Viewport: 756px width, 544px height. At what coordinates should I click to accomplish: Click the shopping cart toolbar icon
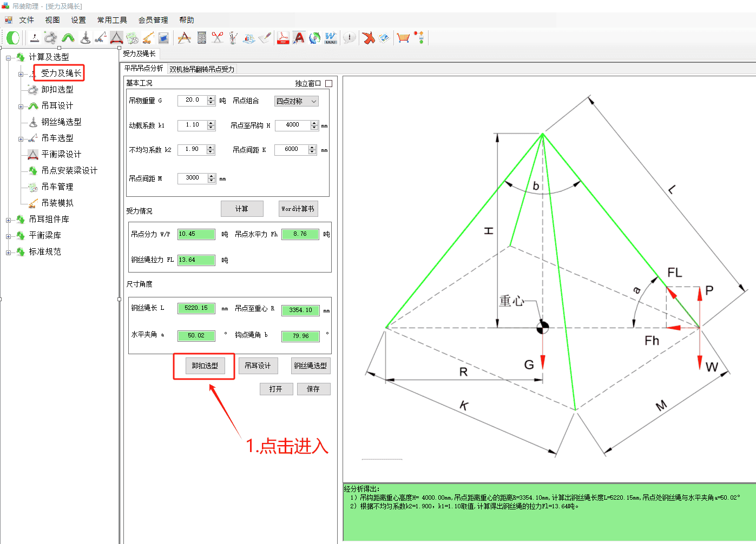pos(403,38)
